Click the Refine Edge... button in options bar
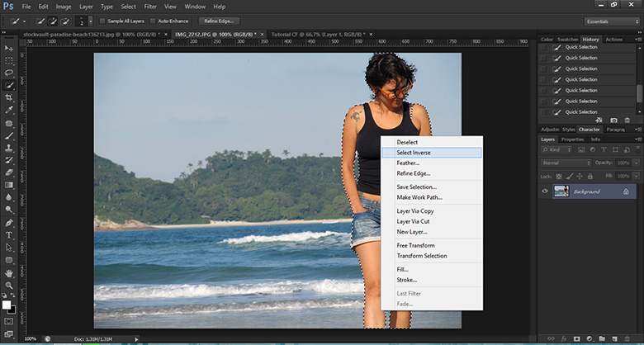 point(218,21)
